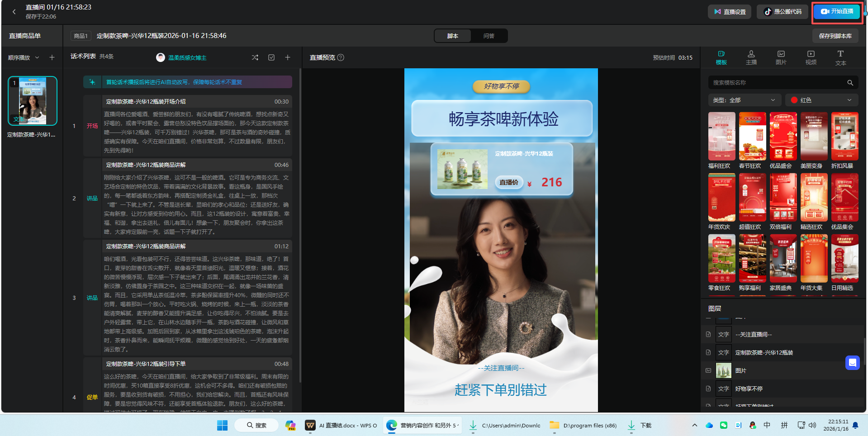
Task: Open the 图片 image panel
Action: 781,57
